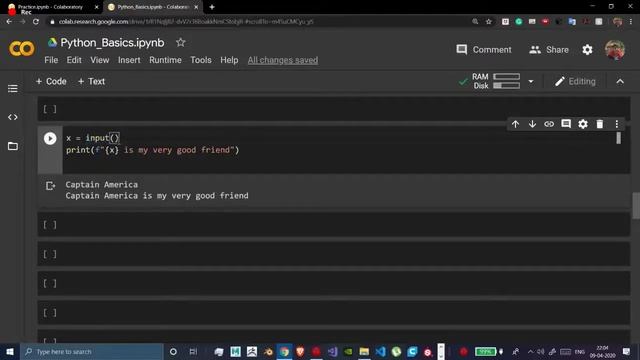Click the Windows taskbar search box
The height and width of the screenshot is (360, 640).
click(92, 351)
